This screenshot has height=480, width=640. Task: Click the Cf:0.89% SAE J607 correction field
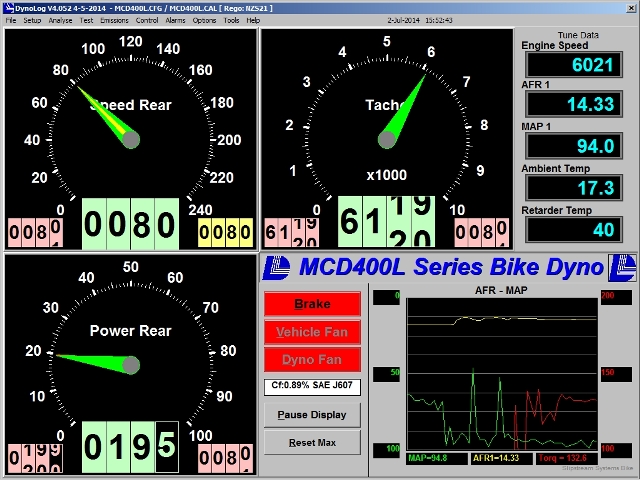[x=312, y=387]
